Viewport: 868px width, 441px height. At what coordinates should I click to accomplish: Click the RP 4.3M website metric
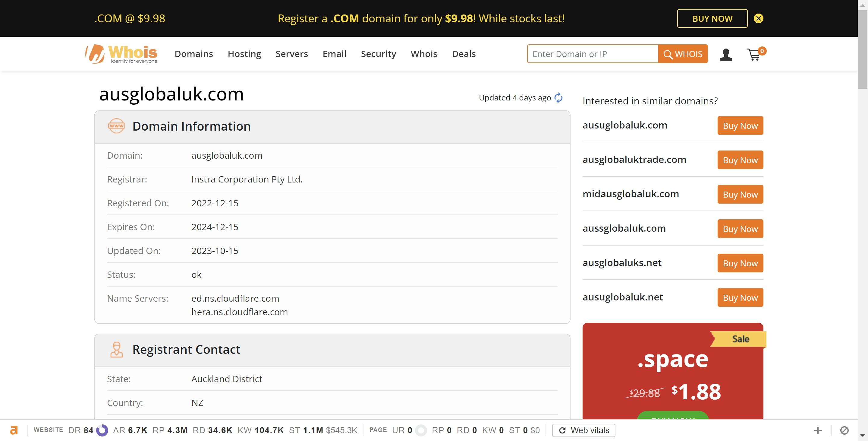click(170, 430)
